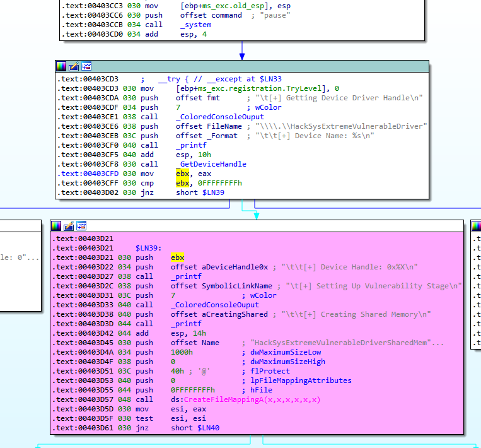Click the edit pencil icon on the _GetDeviceHandle node
This screenshot has height=448, width=481.
click(74, 66)
